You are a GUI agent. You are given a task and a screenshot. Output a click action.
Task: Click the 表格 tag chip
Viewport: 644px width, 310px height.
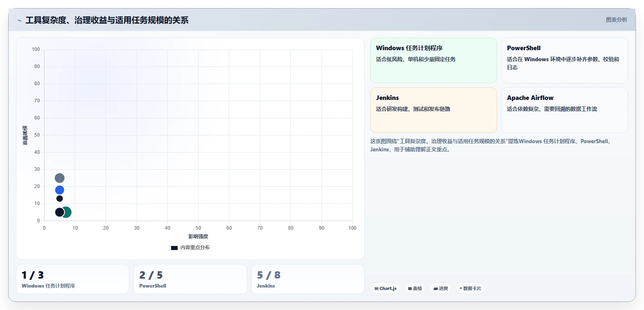(x=415, y=288)
